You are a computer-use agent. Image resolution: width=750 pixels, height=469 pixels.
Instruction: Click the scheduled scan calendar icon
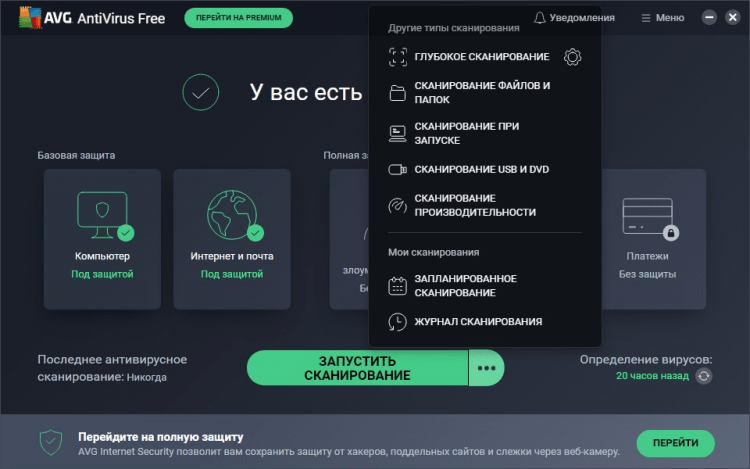397,285
